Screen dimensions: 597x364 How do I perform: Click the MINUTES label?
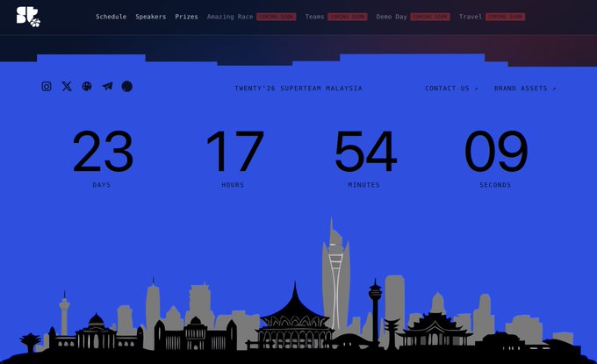pyautogui.click(x=363, y=185)
